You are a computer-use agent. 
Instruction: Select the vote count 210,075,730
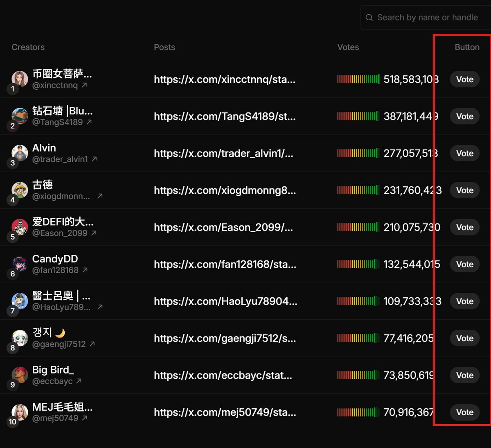(x=412, y=227)
